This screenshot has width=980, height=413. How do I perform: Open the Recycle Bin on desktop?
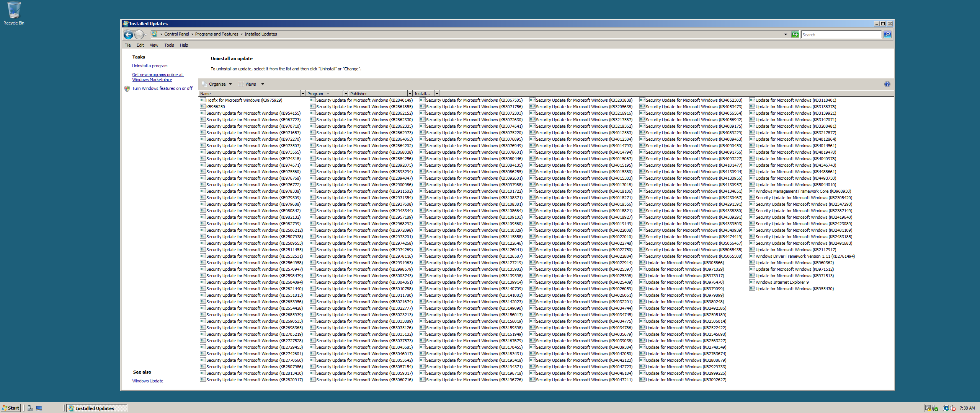tap(14, 13)
